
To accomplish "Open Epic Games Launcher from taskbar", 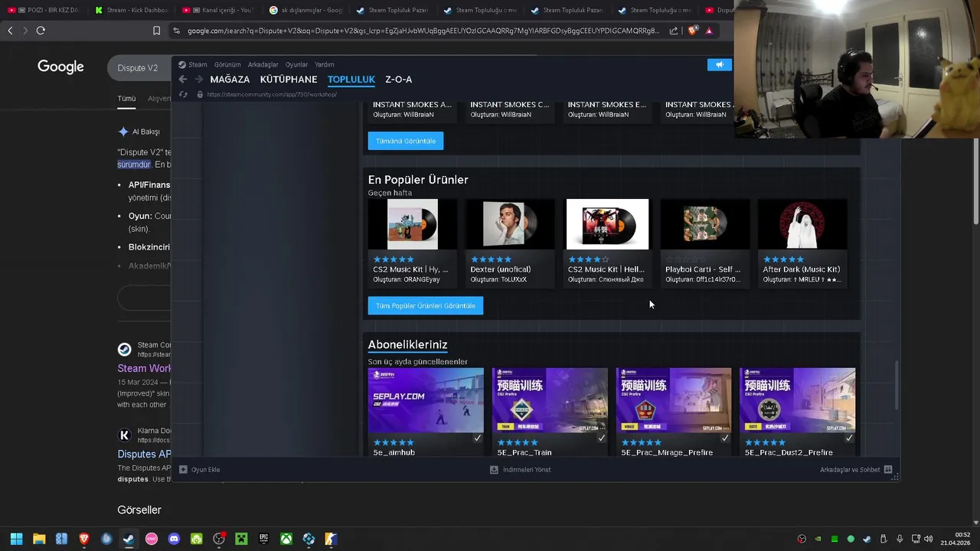I will coord(263,539).
